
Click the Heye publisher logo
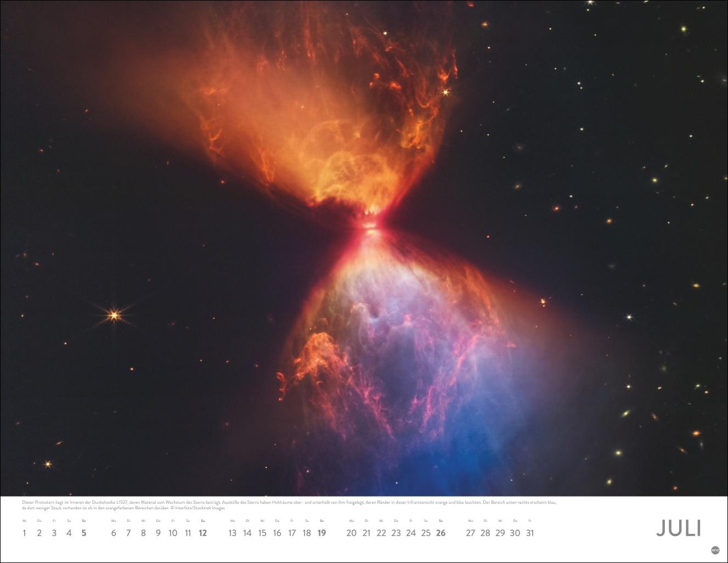click(x=715, y=550)
